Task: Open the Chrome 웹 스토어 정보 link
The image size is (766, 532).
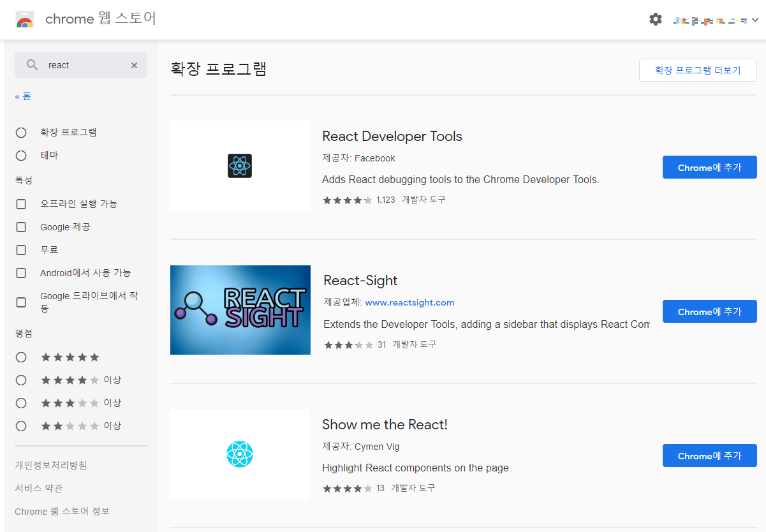Action: pyautogui.click(x=63, y=511)
